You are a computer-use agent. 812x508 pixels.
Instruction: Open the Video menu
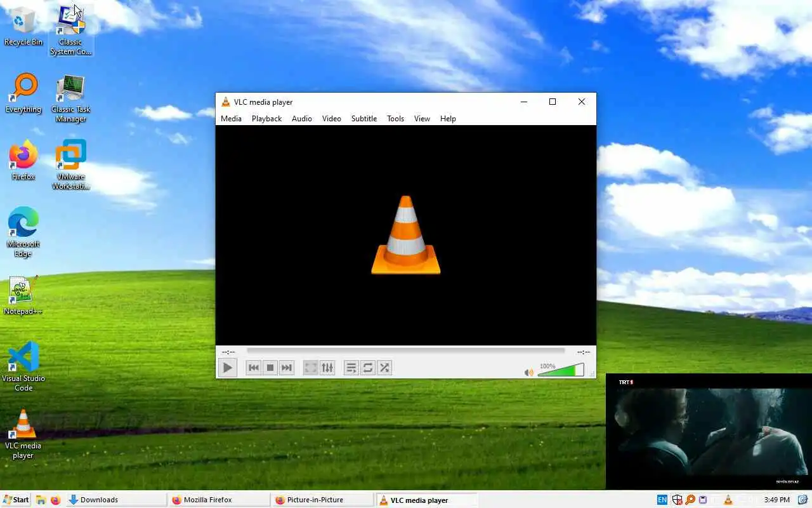coord(331,119)
